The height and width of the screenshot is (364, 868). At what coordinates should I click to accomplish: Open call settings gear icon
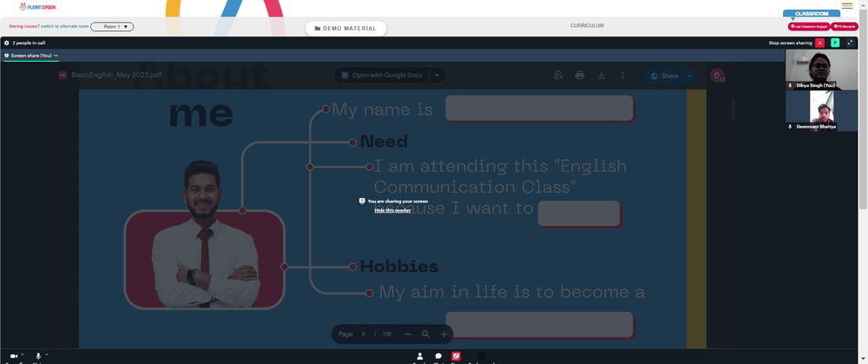click(x=7, y=43)
